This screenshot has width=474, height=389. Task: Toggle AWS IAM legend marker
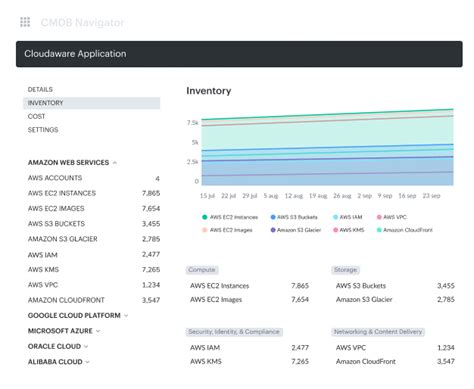click(336, 217)
